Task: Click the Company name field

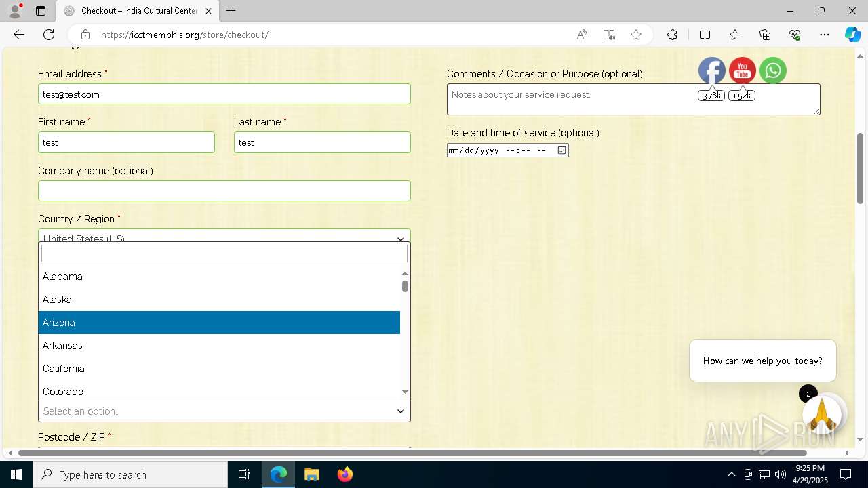Action: point(224,190)
